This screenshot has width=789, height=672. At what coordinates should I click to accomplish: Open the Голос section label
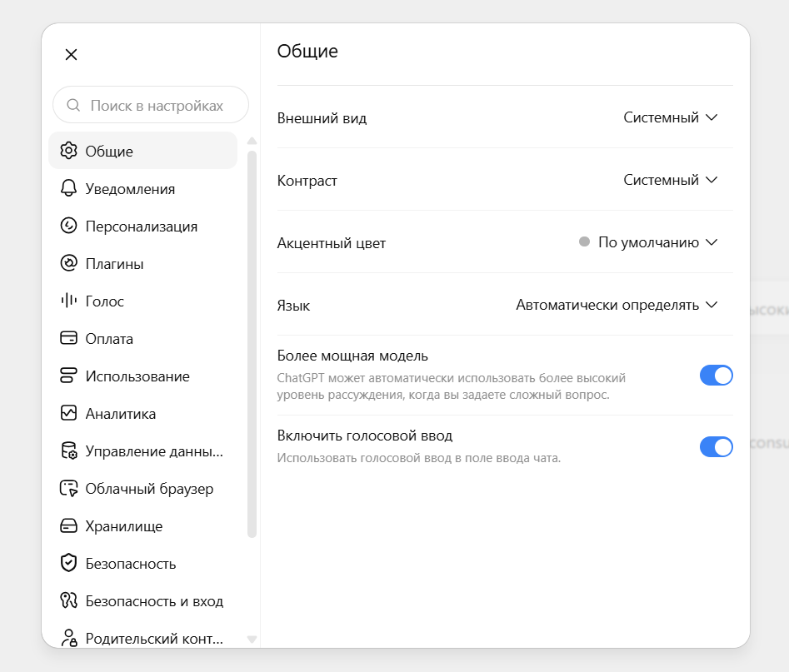tap(105, 301)
